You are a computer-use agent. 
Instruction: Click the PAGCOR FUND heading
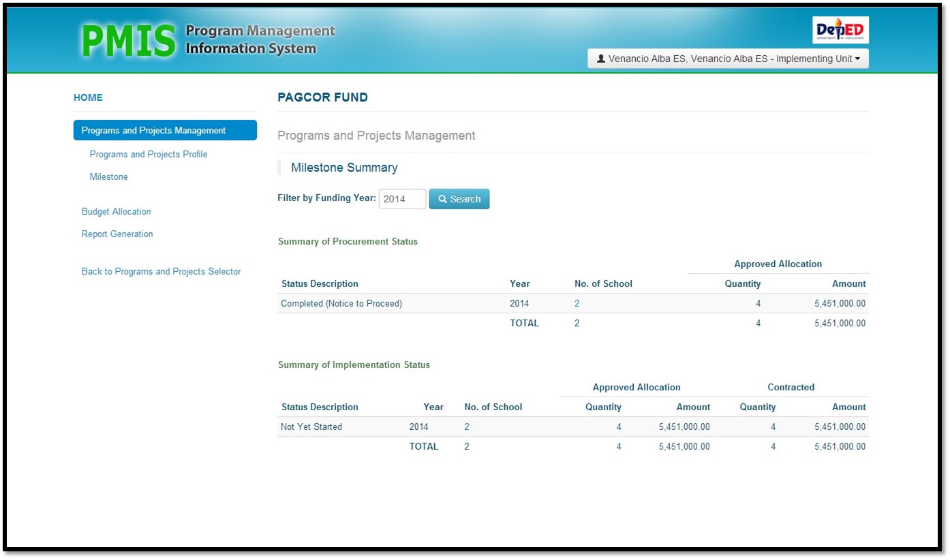click(x=322, y=97)
